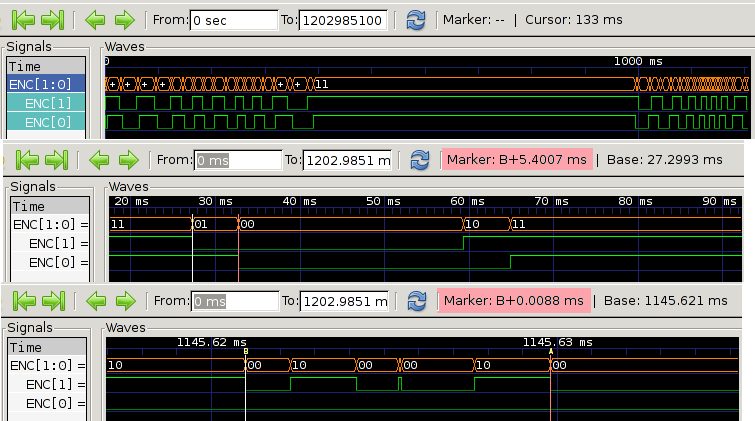The image size is (755, 421).
Task: Click 1145.63 ms timescale label
Action: [558, 342]
